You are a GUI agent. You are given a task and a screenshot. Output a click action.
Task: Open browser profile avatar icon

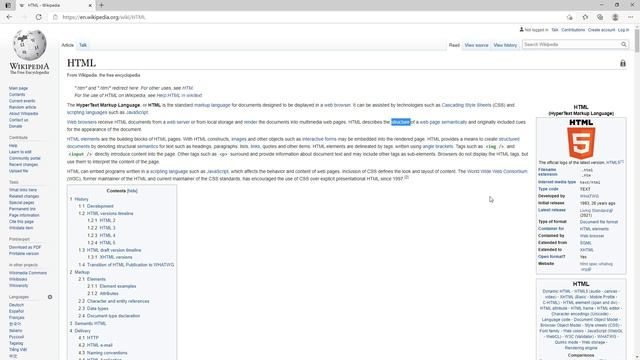tap(615, 17)
